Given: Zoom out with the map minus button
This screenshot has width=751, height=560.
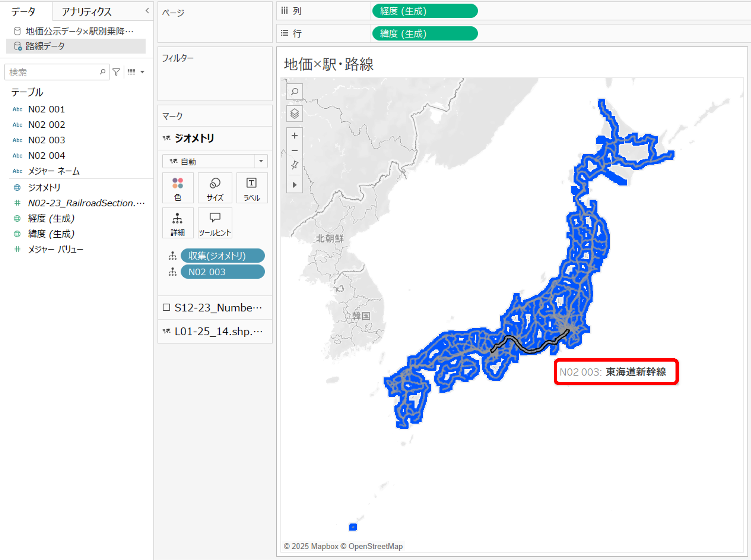Looking at the screenshot, I should coord(295,151).
